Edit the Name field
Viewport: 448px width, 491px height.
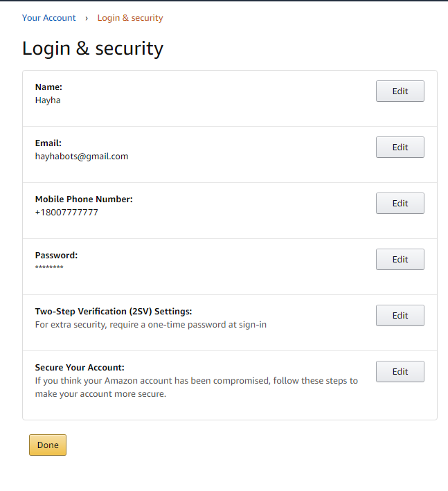click(x=400, y=91)
